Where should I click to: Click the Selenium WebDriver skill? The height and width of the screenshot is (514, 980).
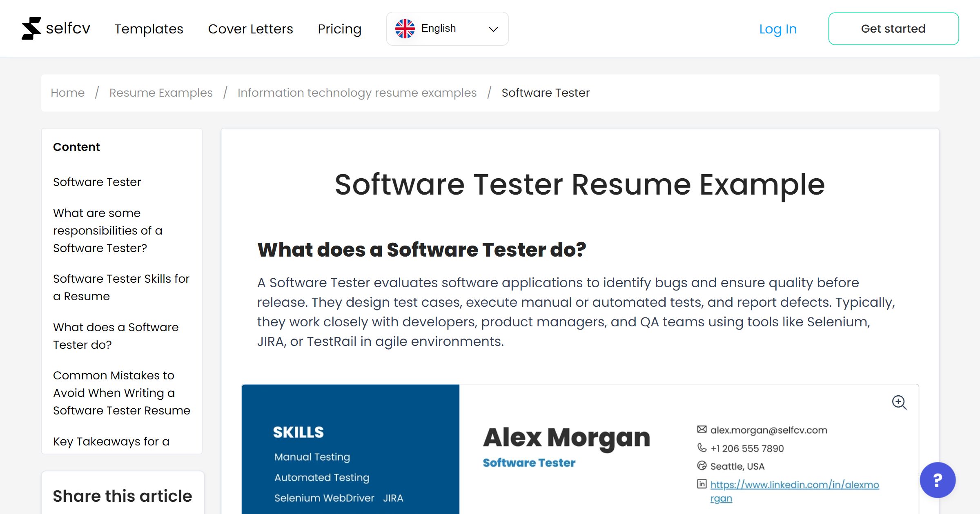click(x=324, y=498)
